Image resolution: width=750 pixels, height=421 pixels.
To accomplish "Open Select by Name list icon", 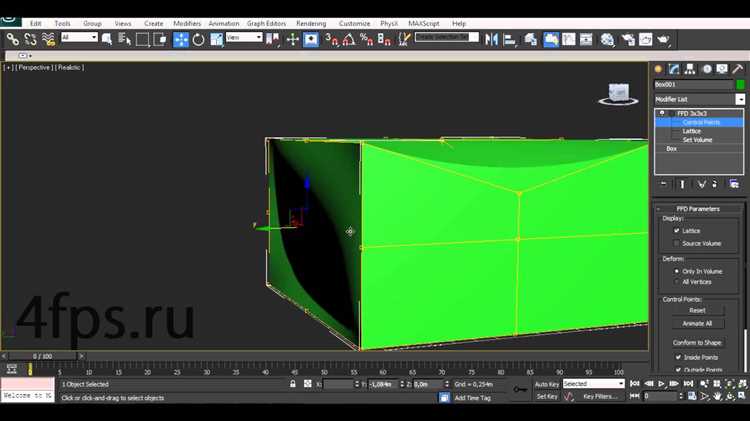I will click(124, 39).
